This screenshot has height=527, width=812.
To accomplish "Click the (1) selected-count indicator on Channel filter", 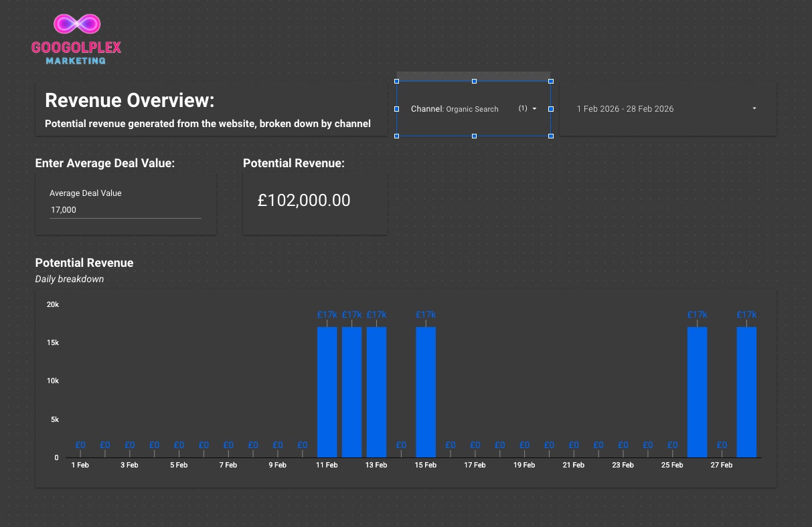I will tap(524, 109).
